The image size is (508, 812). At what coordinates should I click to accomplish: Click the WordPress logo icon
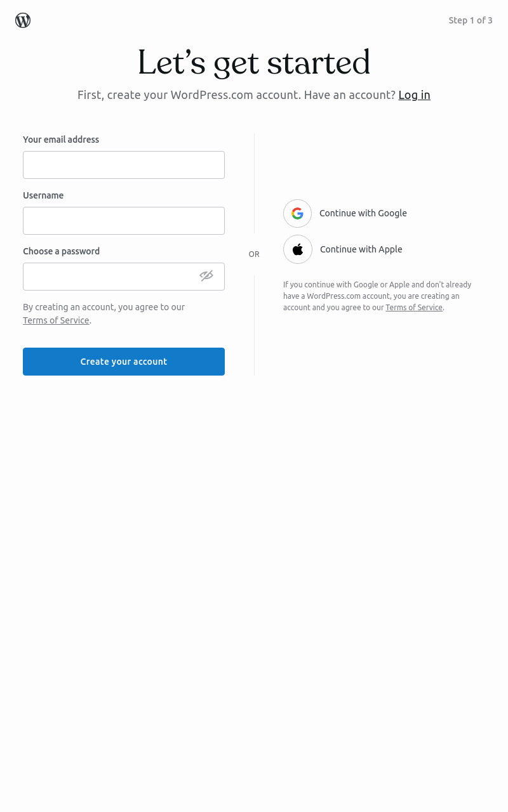(x=23, y=20)
